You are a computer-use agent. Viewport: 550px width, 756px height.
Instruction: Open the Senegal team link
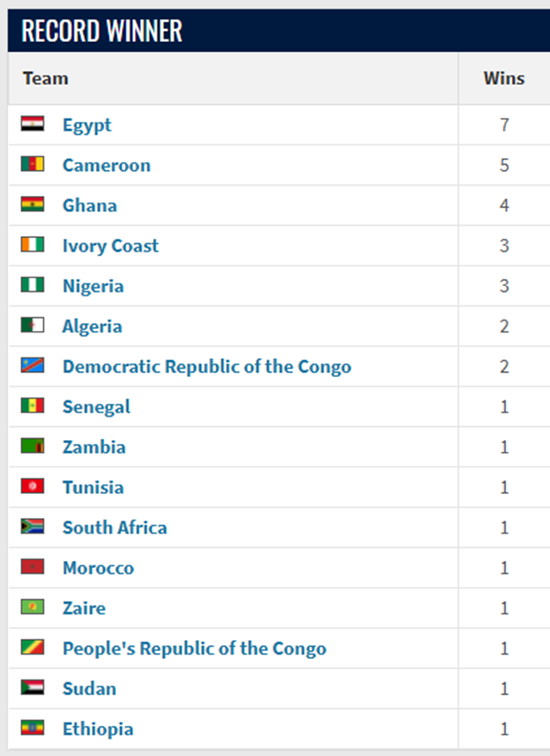(96, 406)
